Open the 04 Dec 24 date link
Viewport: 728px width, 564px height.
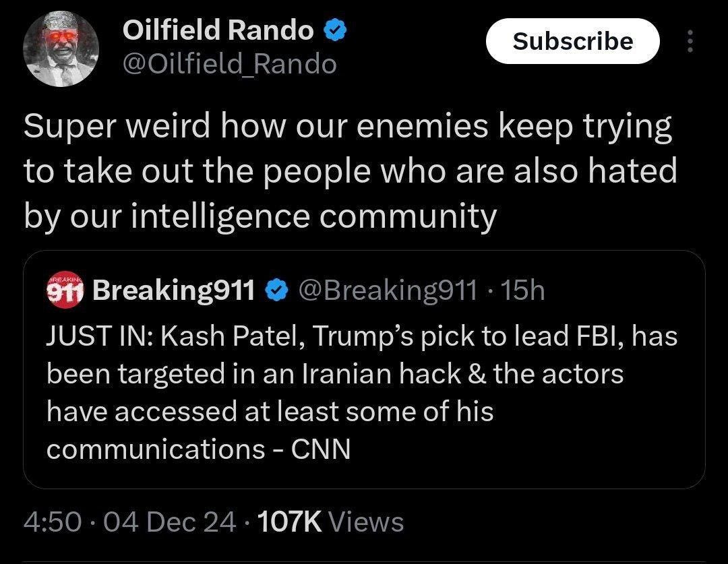pos(170,522)
